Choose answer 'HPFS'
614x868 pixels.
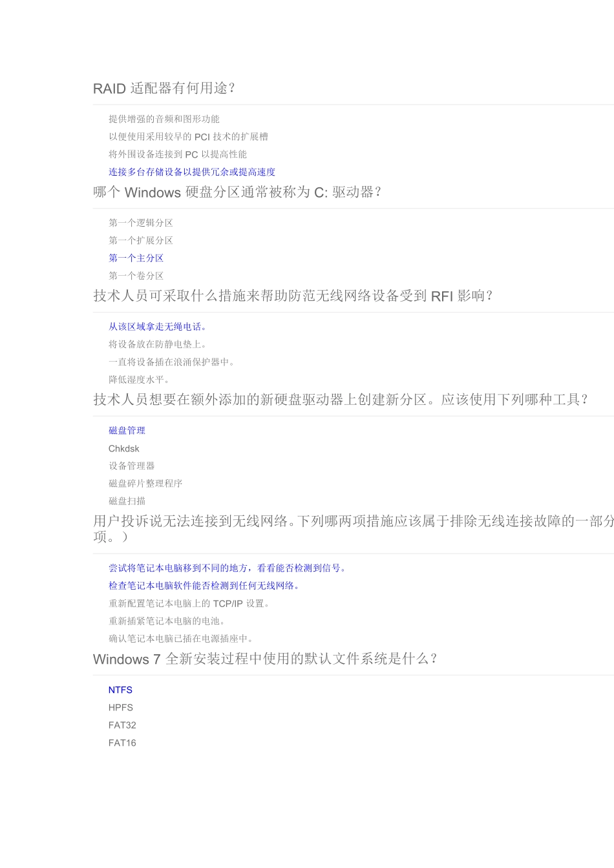121,708
